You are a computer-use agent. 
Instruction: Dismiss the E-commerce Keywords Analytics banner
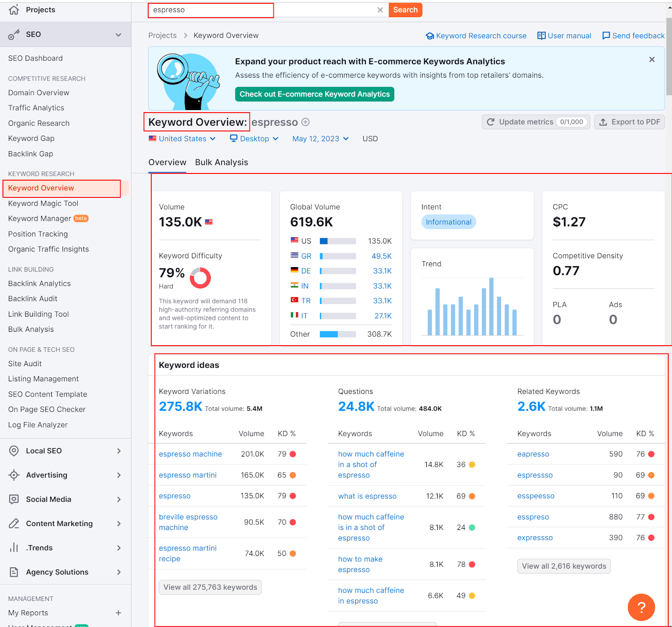click(x=652, y=60)
